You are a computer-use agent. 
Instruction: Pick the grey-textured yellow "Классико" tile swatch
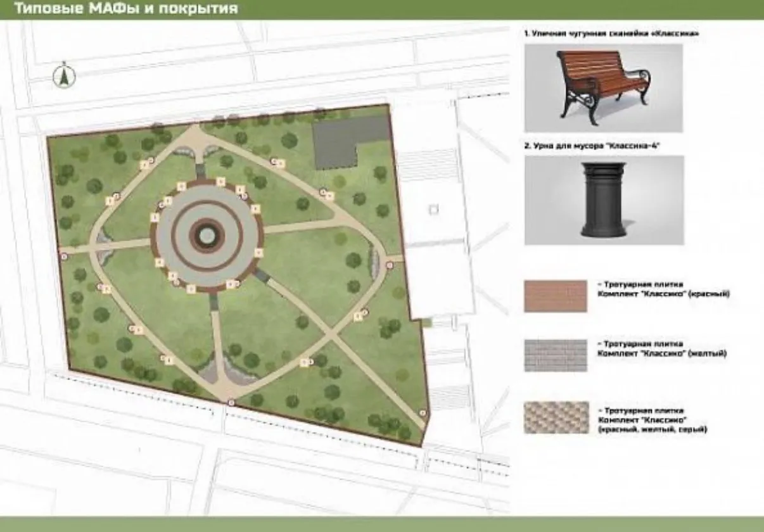pos(555,355)
